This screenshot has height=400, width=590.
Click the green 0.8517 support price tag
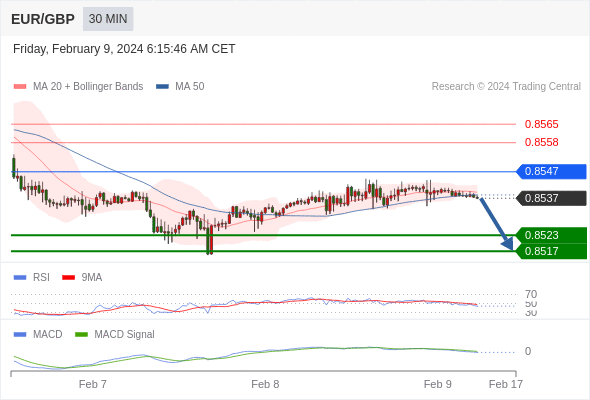[x=552, y=251]
